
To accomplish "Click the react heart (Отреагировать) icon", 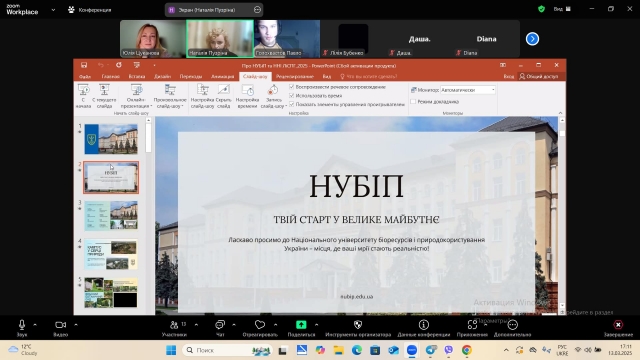I will coord(260,324).
